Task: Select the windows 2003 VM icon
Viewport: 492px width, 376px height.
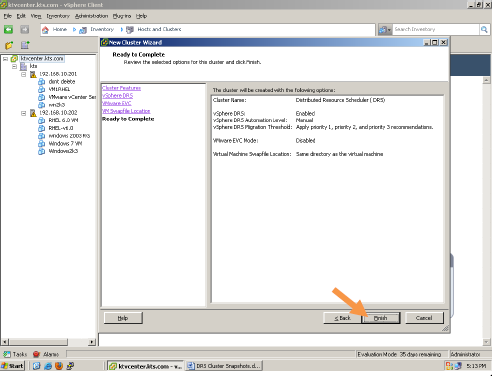Action: [x=41, y=136]
